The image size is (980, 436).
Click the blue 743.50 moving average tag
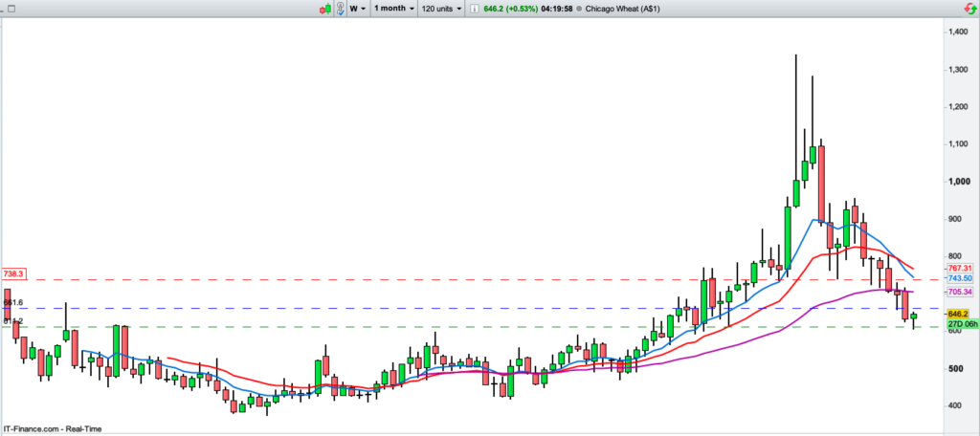pyautogui.click(x=960, y=277)
